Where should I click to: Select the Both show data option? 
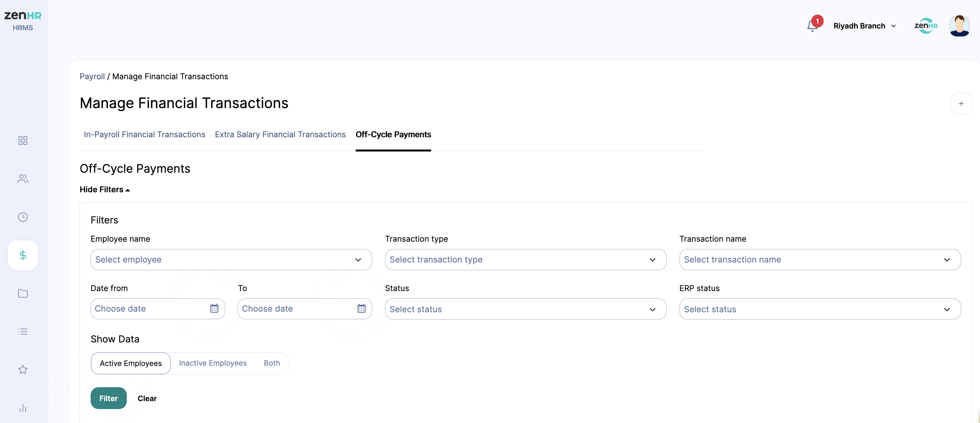pyautogui.click(x=272, y=363)
